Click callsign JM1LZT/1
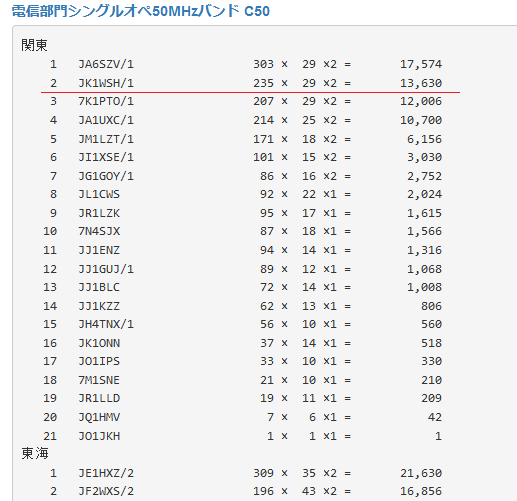The height and width of the screenshot is (501, 517). (106, 139)
